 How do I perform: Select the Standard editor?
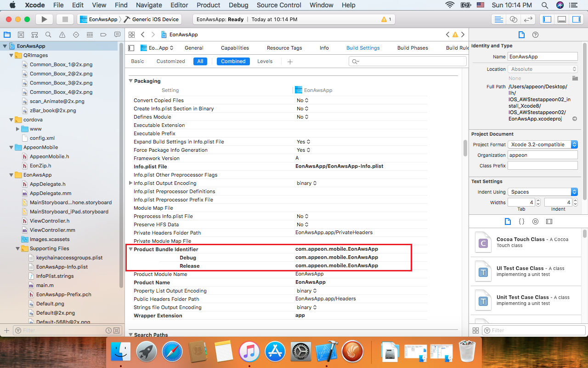[x=498, y=19]
